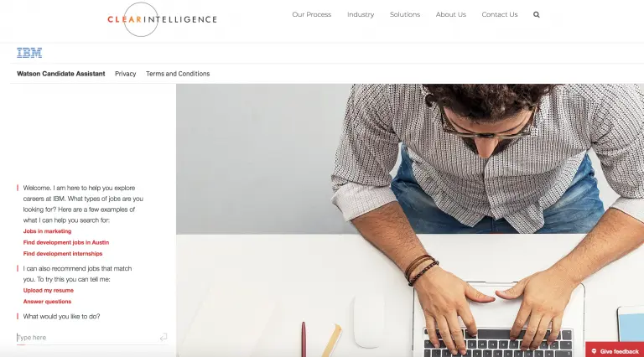The height and width of the screenshot is (357, 644).
Task: Select Find development internships suggestion
Action: pos(63,254)
